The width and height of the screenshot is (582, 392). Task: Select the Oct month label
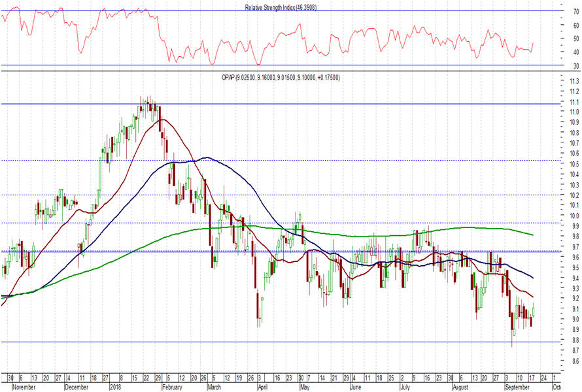[556, 387]
